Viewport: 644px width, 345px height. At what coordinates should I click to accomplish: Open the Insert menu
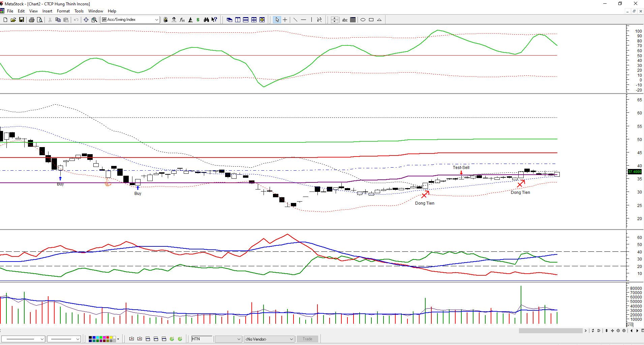click(47, 11)
